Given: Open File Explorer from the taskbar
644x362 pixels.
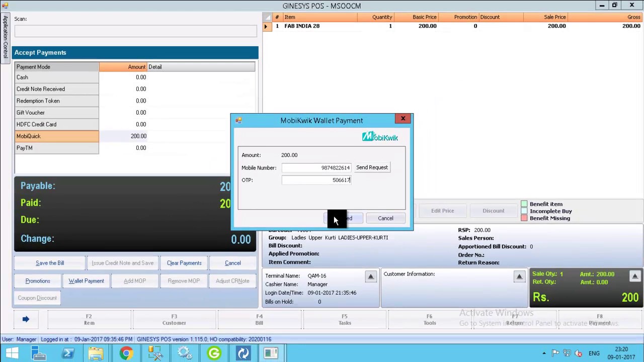Looking at the screenshot, I should click(97, 353).
